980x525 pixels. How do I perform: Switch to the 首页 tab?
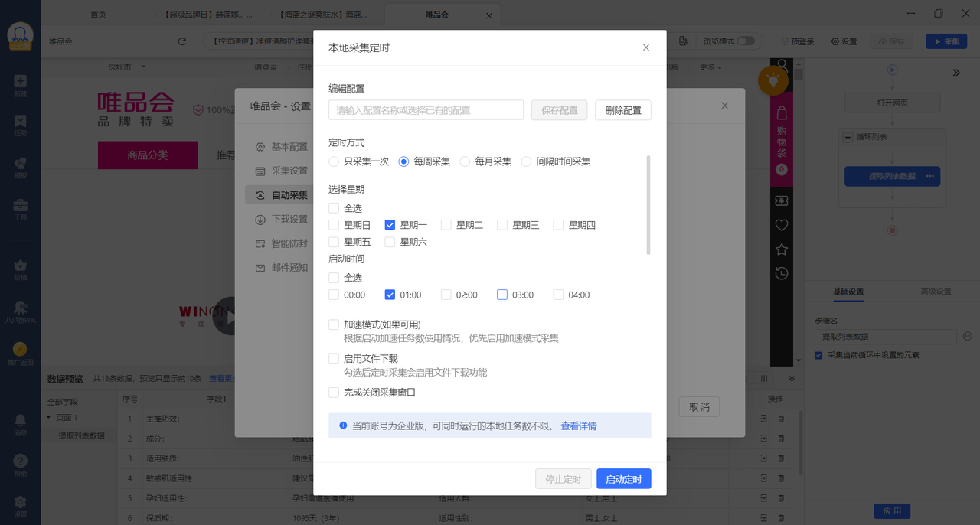click(98, 15)
